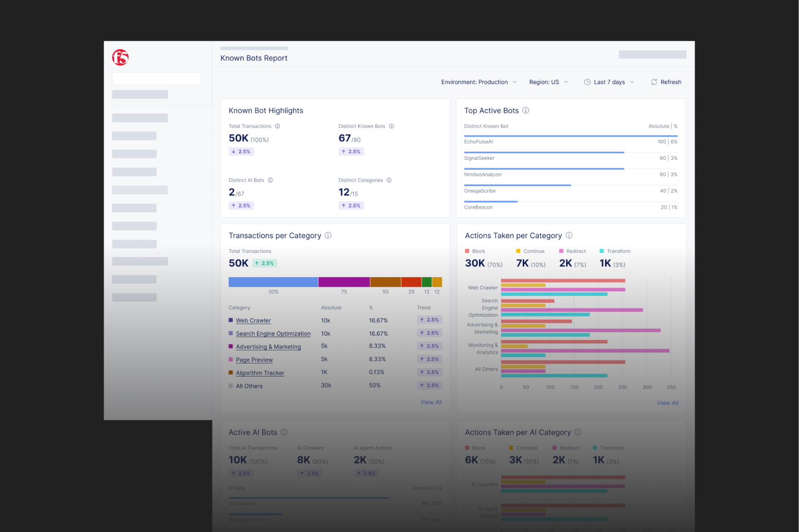The width and height of the screenshot is (799, 532).
Task: Open the info icon beside Distinct Known Bots
Action: [392, 126]
